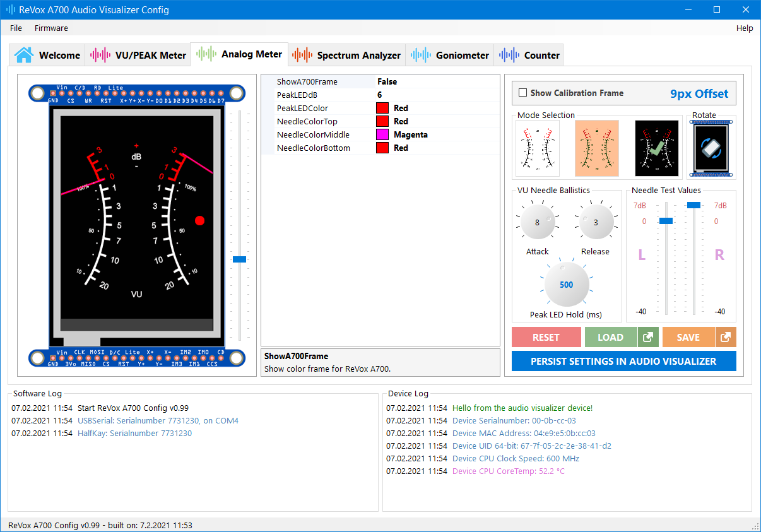
Task: Click the left channel needle test slider
Action: [x=666, y=220]
